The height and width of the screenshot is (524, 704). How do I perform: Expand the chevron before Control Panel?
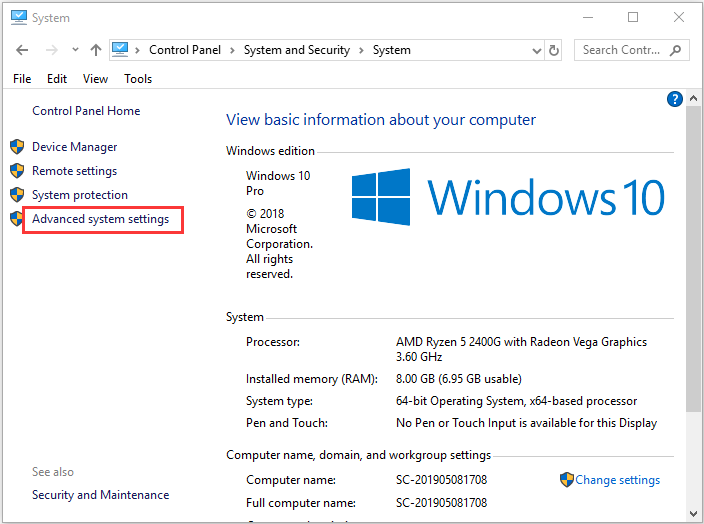138,50
